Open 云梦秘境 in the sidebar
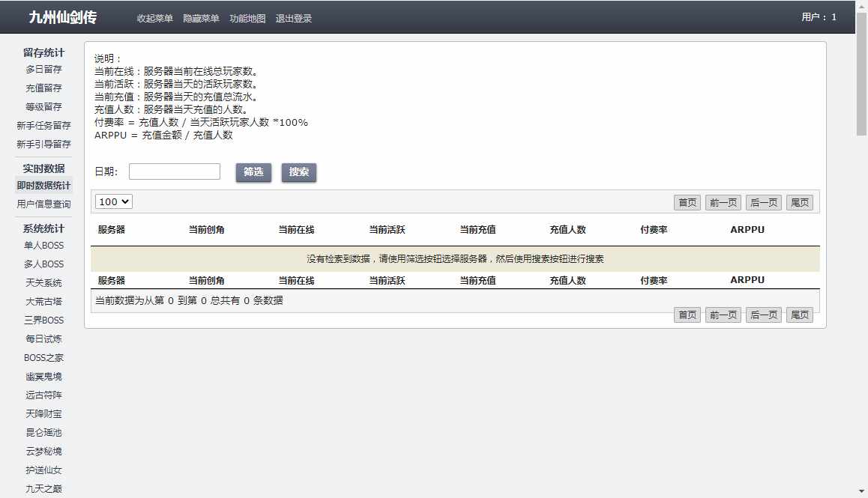The width and height of the screenshot is (868, 498). click(43, 452)
